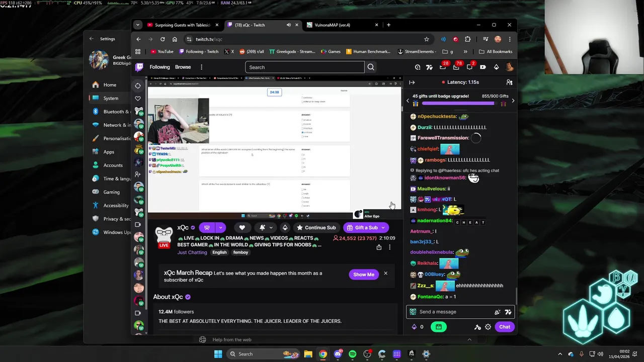Open the chat identity badge in message box
This screenshot has width=644, height=362.
point(413,312)
